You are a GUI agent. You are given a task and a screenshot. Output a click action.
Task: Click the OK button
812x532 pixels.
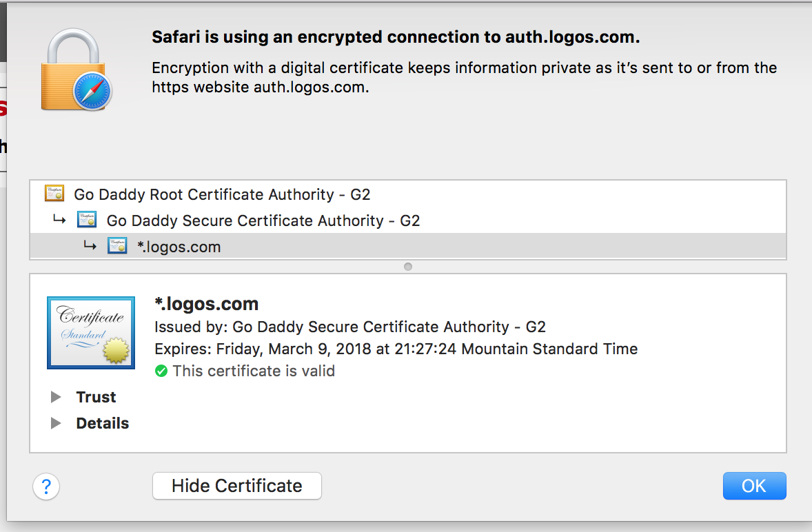[x=754, y=486]
